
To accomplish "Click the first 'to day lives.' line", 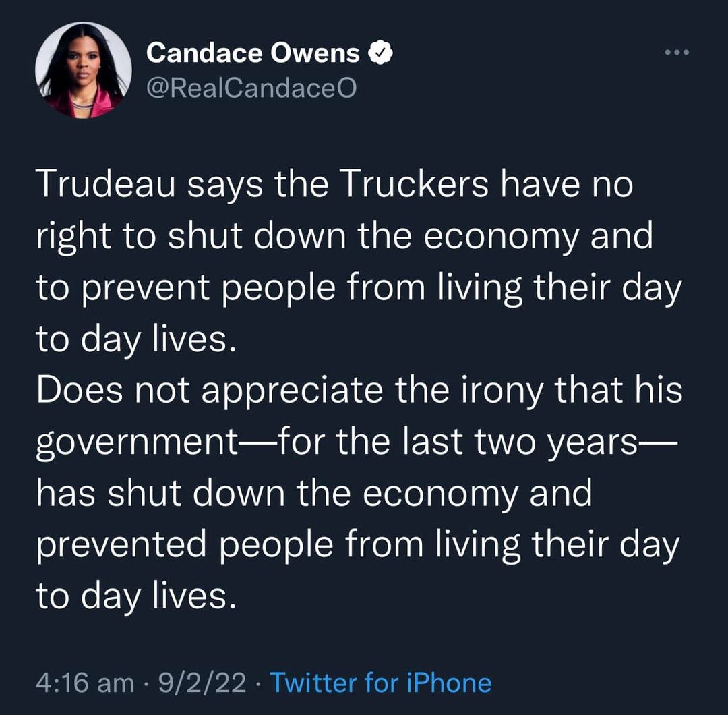I will [136, 340].
